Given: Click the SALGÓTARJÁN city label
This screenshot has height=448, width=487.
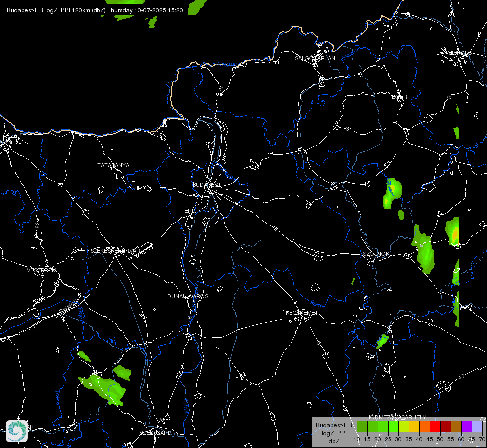Looking at the screenshot, I should tap(315, 58).
